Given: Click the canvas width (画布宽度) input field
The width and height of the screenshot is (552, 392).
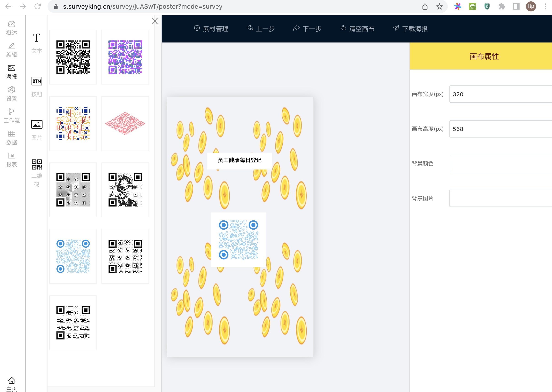Looking at the screenshot, I should pyautogui.click(x=500, y=94).
